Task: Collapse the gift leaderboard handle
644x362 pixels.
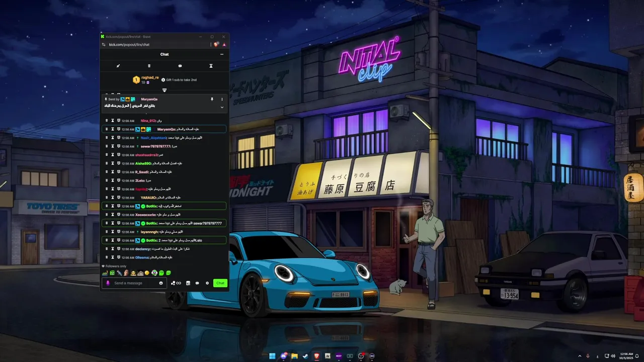Action: coord(164,90)
